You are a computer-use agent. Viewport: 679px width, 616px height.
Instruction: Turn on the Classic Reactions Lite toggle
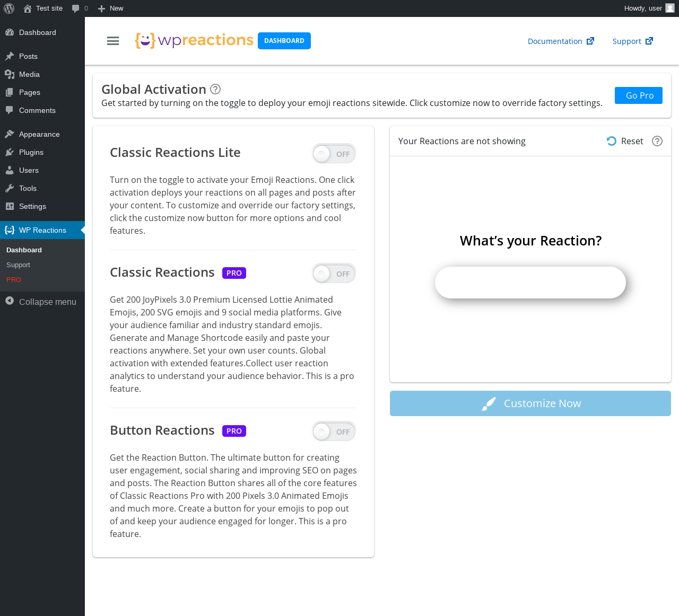[334, 154]
